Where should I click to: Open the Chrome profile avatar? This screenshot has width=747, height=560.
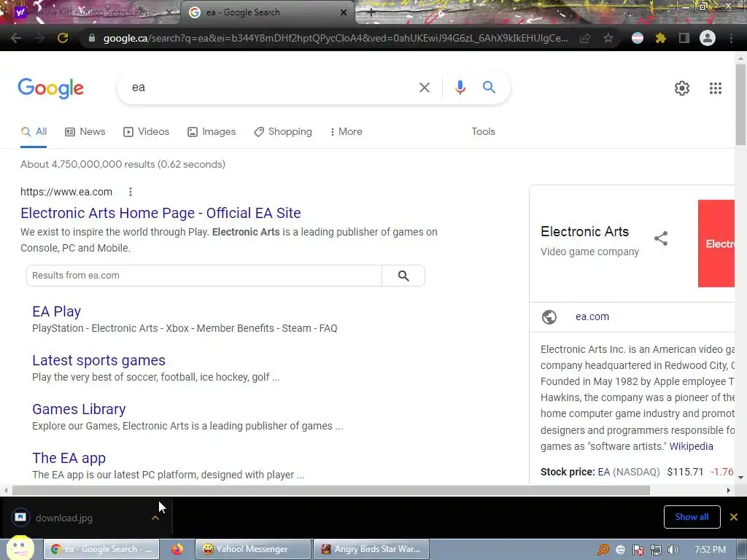708,38
